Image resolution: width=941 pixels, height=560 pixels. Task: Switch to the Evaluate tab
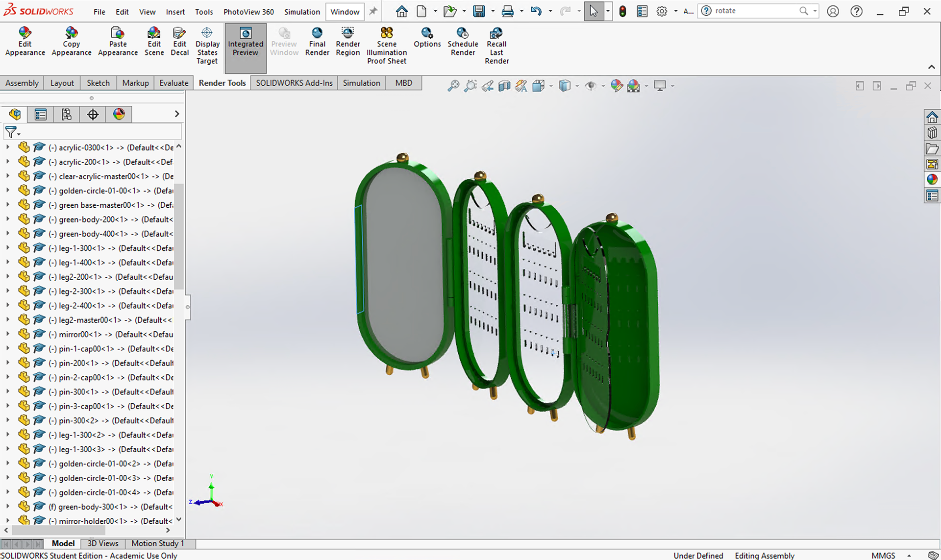point(173,83)
